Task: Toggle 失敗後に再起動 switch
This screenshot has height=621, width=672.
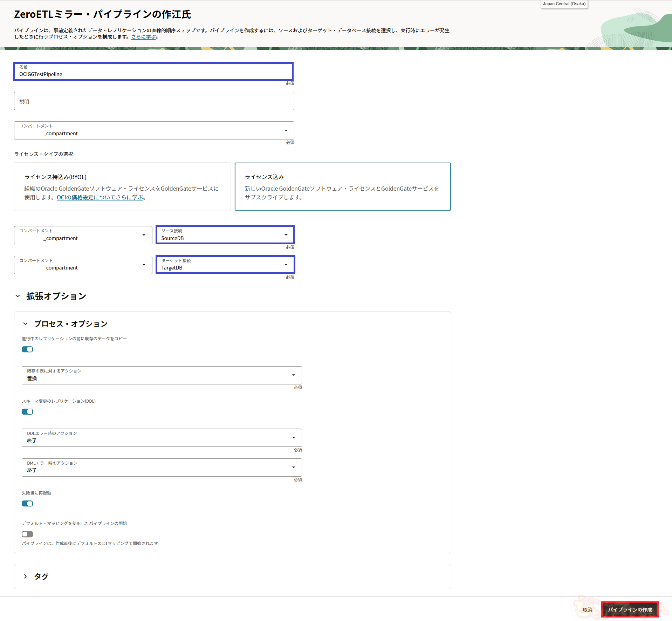Action: pos(27,504)
